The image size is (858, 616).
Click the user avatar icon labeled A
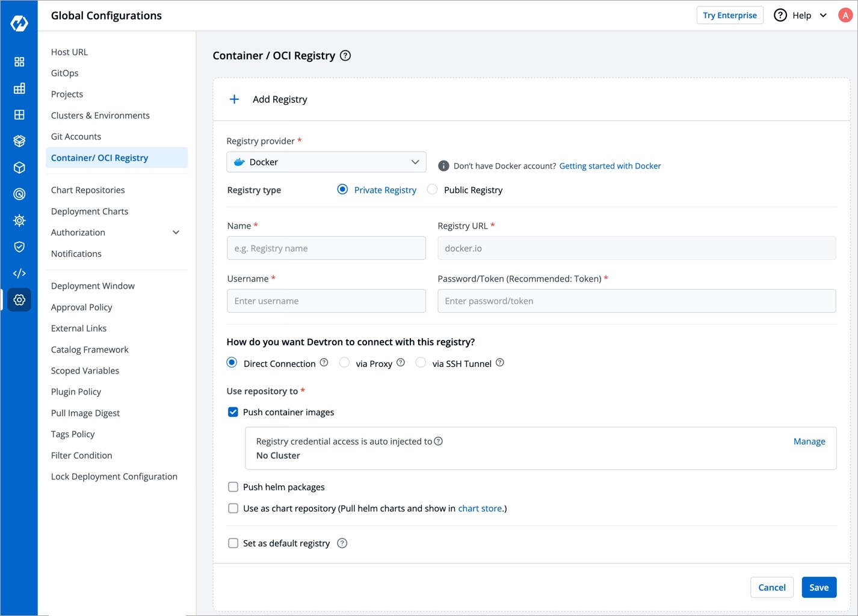[845, 16]
